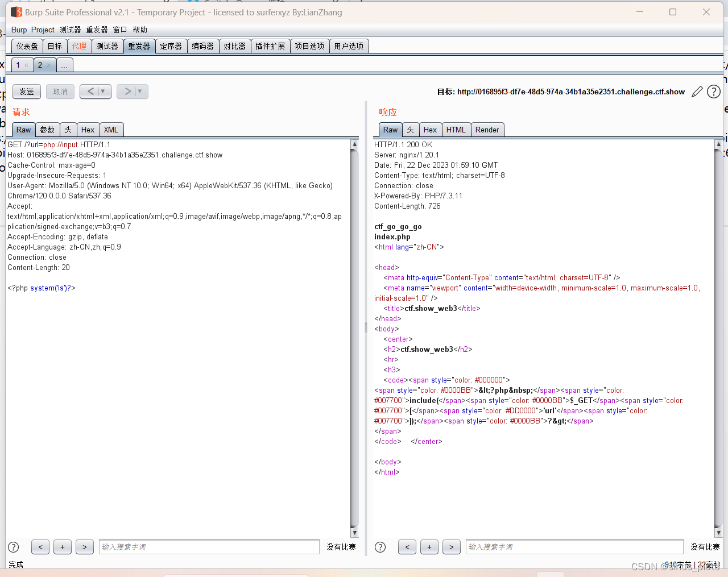Viewport: 728px width, 577px height.
Task: Close Repeater tab 1
Action: pos(26,65)
